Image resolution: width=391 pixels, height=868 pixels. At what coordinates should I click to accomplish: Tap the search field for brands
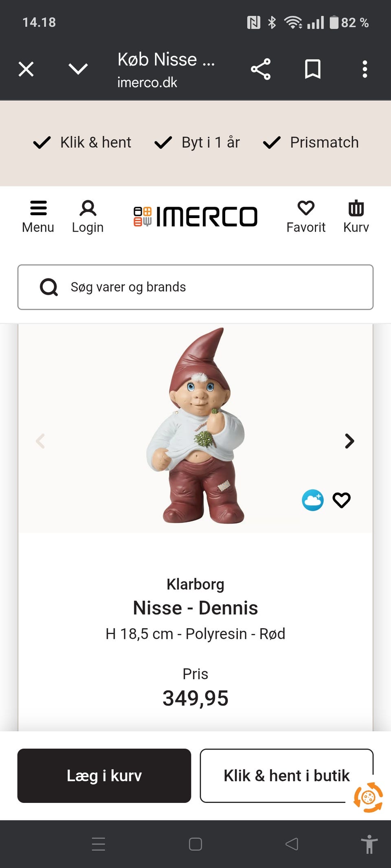point(195,287)
